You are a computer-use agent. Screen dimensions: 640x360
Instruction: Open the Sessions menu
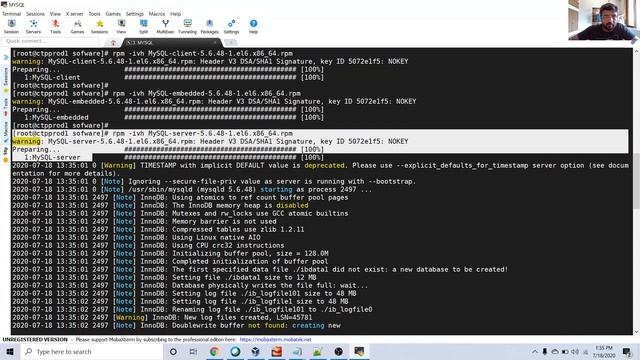36,14
